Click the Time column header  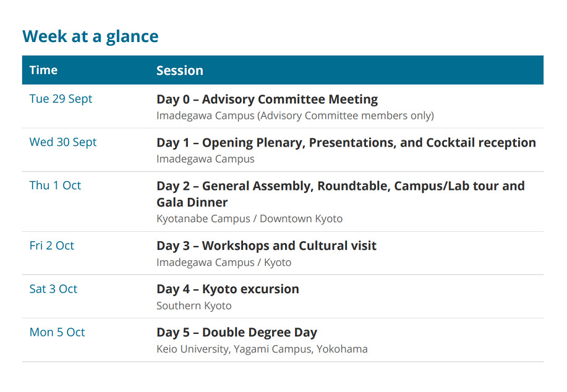(x=43, y=70)
